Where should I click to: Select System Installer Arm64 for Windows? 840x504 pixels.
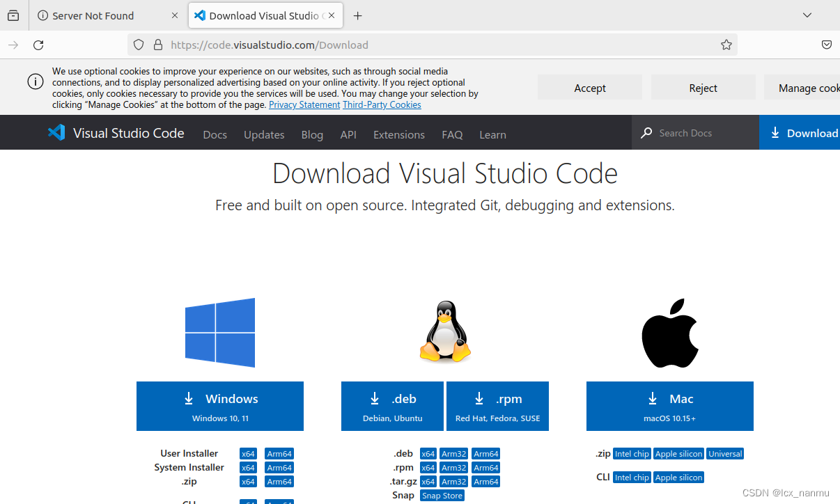pyautogui.click(x=279, y=468)
